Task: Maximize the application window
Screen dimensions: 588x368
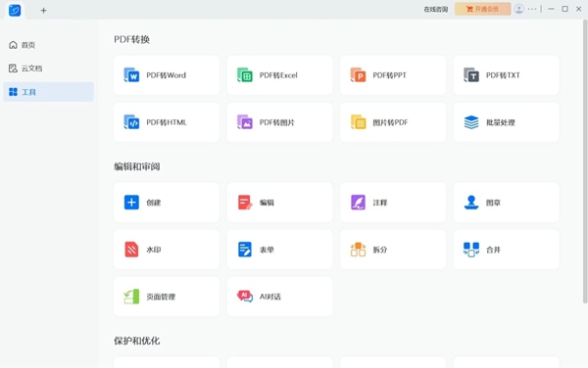Action: coord(564,9)
